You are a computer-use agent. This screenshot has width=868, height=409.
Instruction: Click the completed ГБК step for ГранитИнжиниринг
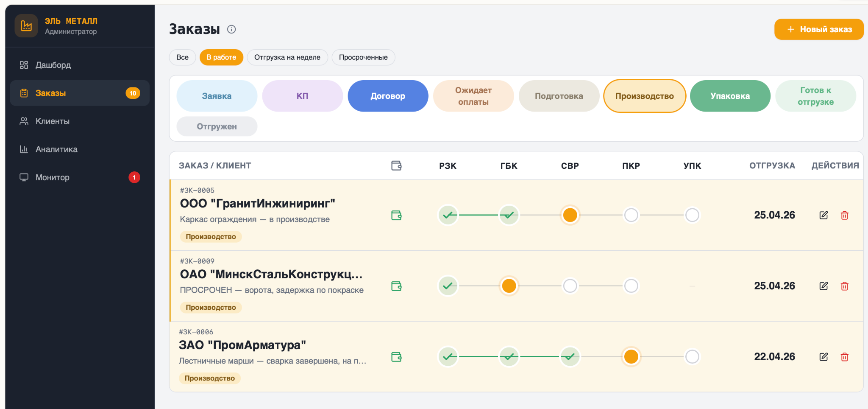pyautogui.click(x=509, y=215)
